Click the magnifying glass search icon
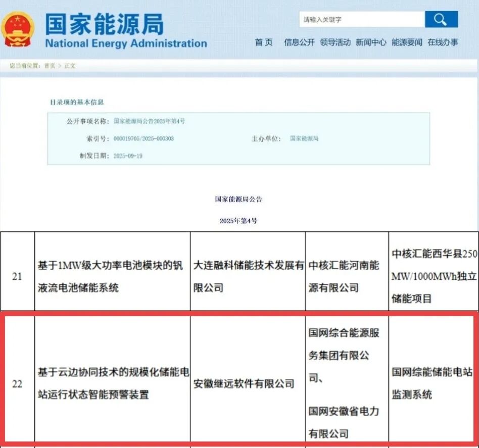The width and height of the screenshot is (479, 448). [x=441, y=19]
